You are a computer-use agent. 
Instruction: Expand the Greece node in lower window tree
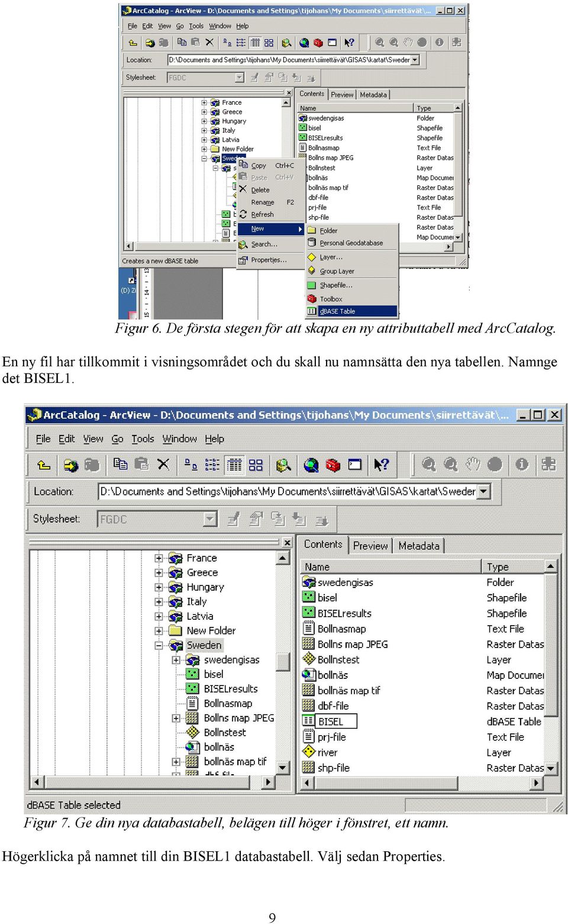pyautogui.click(x=159, y=573)
